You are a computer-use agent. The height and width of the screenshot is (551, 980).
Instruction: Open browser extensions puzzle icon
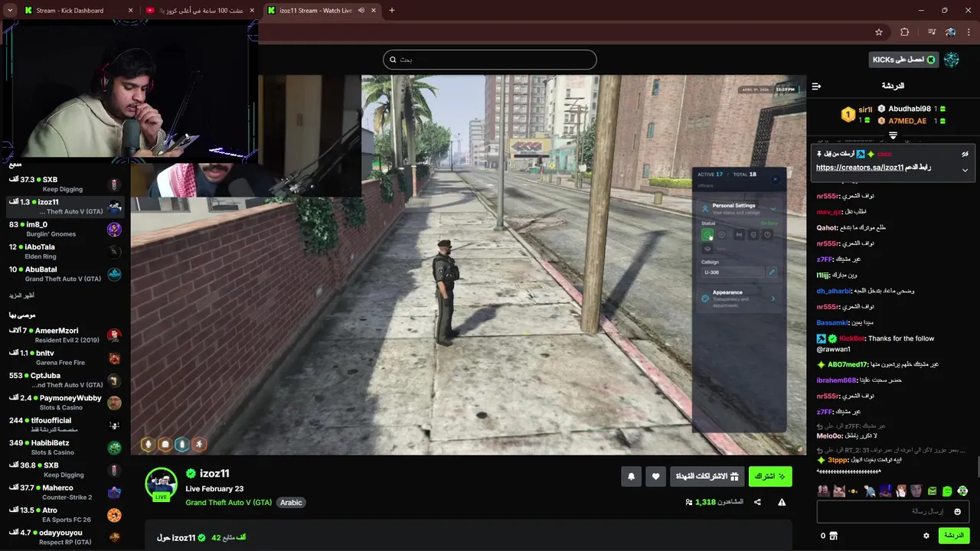tap(904, 32)
